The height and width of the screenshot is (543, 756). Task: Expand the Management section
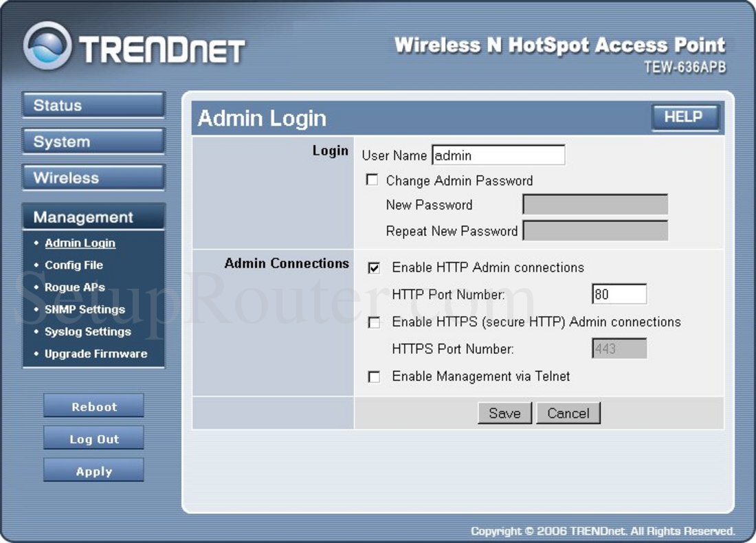point(93,216)
